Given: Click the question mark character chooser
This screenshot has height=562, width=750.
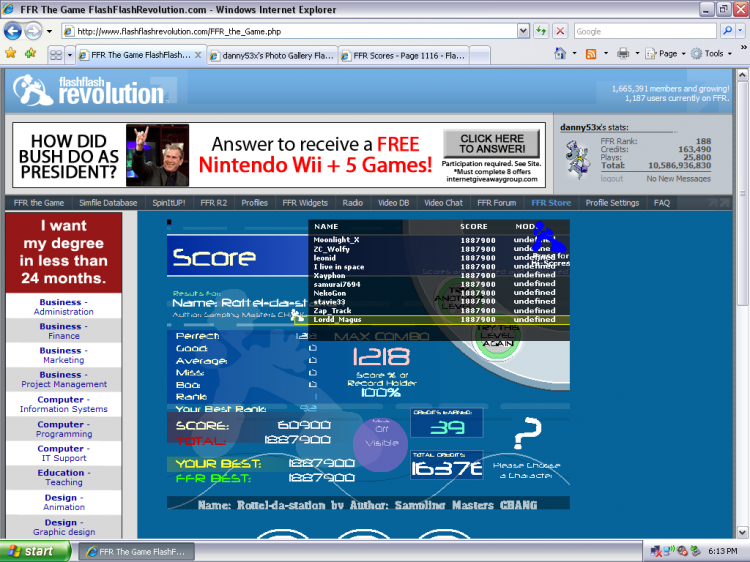Looking at the screenshot, I should pyautogui.click(x=527, y=433).
